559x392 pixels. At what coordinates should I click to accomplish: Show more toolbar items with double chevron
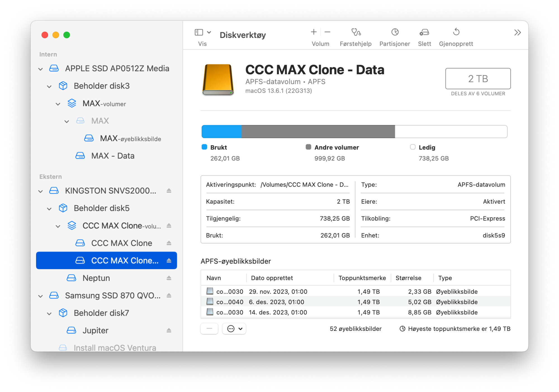click(517, 33)
